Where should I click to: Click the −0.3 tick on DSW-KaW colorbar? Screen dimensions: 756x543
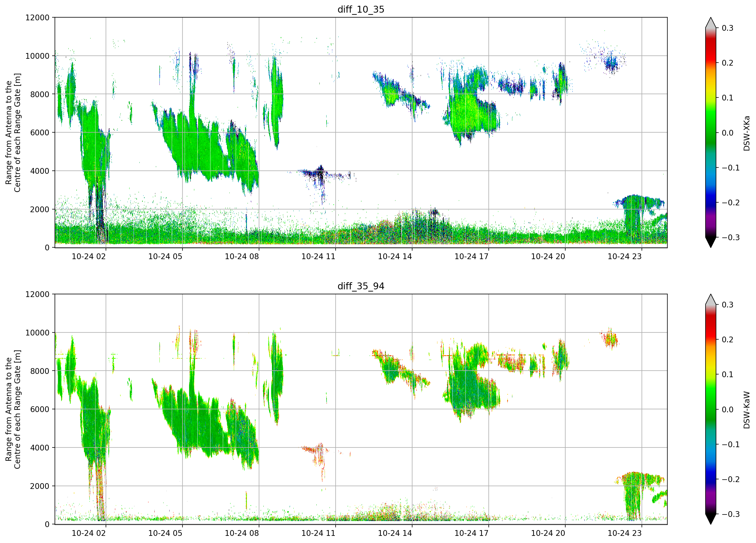(x=731, y=514)
